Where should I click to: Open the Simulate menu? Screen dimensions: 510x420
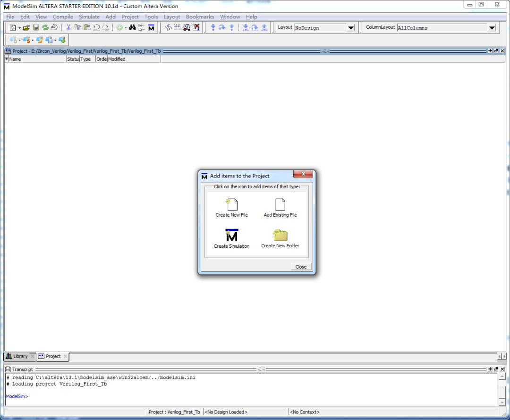(89, 17)
